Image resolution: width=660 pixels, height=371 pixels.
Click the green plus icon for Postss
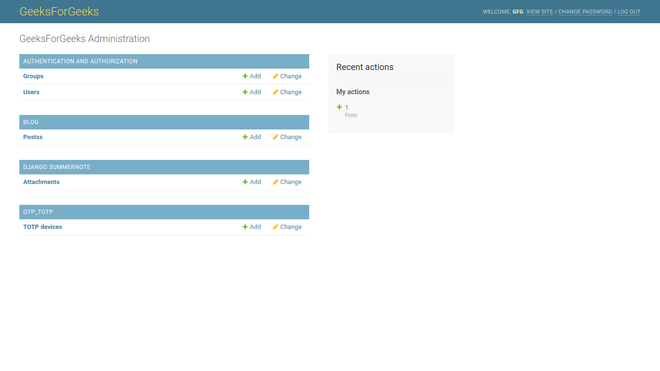245,137
